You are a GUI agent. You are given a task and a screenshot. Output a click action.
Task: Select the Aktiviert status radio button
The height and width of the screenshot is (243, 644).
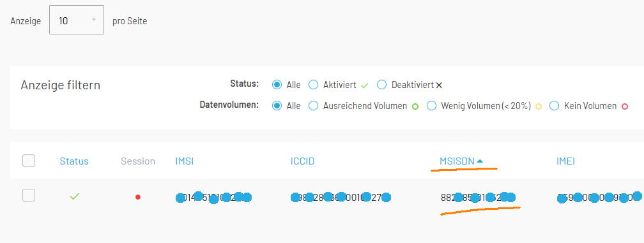coord(313,85)
